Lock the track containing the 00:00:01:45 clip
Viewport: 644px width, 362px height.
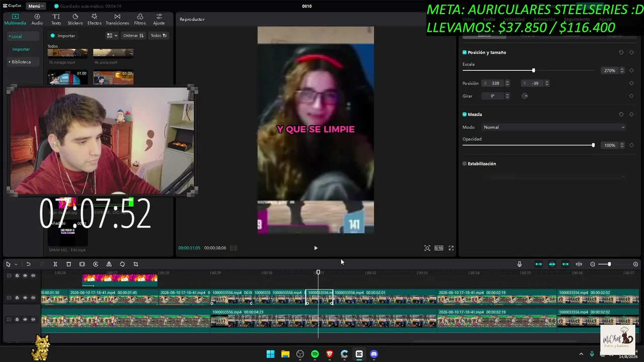(x=17, y=298)
